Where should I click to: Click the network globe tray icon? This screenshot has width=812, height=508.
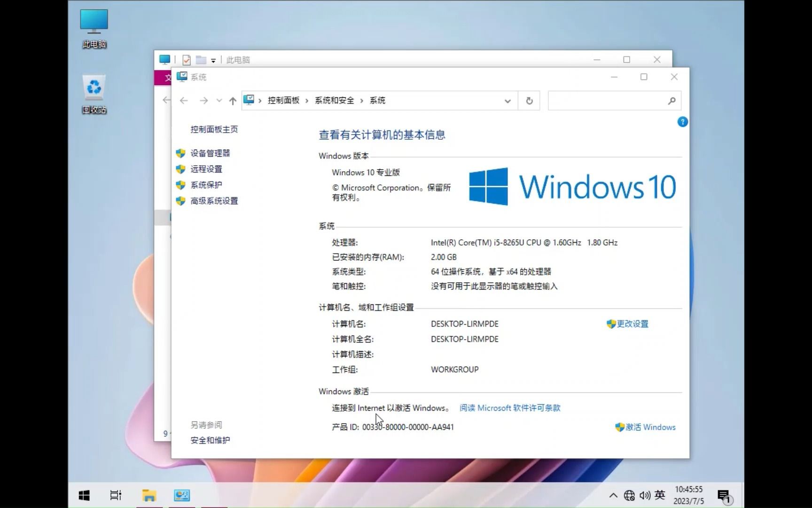click(x=629, y=495)
